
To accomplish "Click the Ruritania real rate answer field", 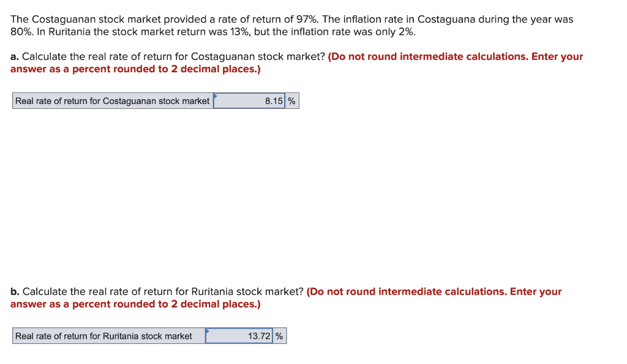I will click(239, 336).
